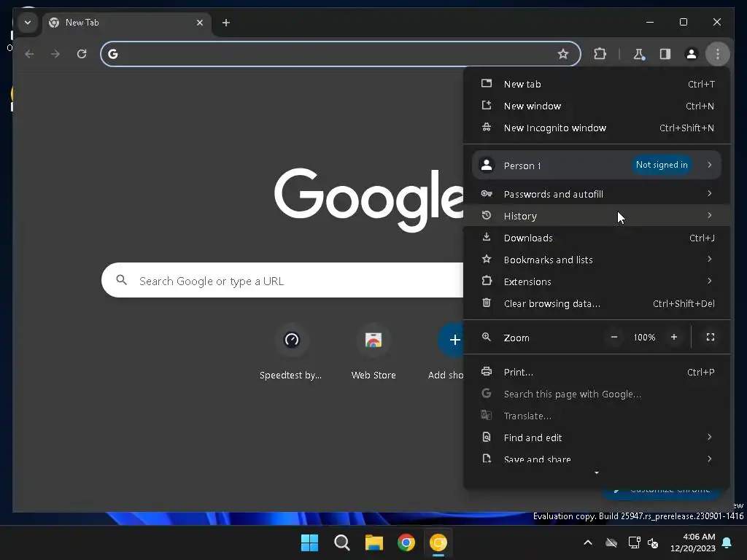Open the Web Store shortcut tile
747x560 pixels.
(373, 351)
